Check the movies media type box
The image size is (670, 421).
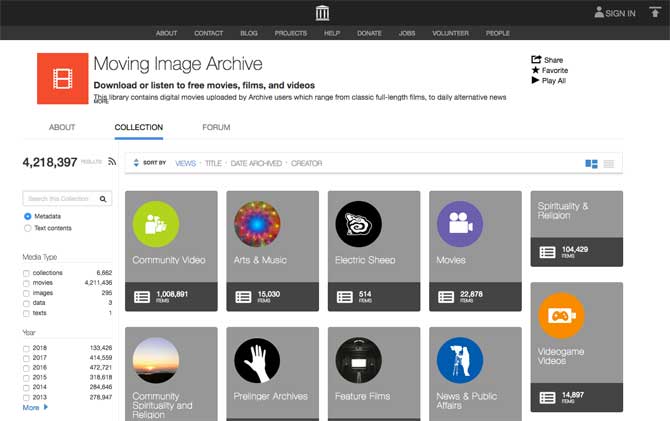[x=26, y=283]
